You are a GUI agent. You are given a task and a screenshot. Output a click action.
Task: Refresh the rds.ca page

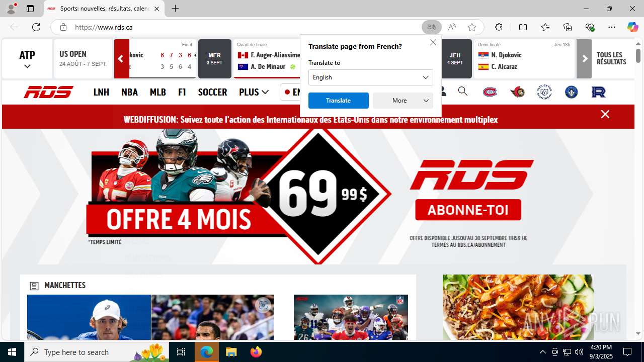pos(36,27)
